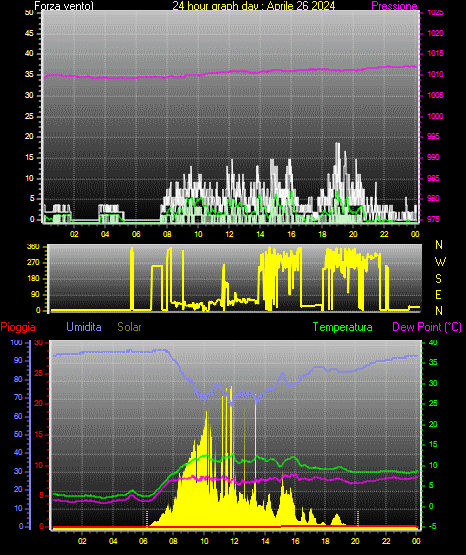Click the S wind direction label
Viewport: 466px width, 555px height.
(x=438, y=279)
